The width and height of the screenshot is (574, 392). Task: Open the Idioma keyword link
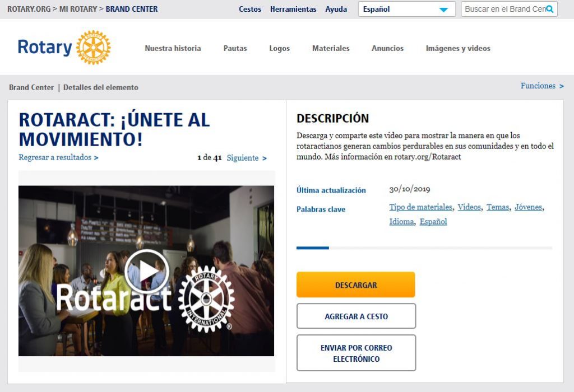tap(401, 222)
